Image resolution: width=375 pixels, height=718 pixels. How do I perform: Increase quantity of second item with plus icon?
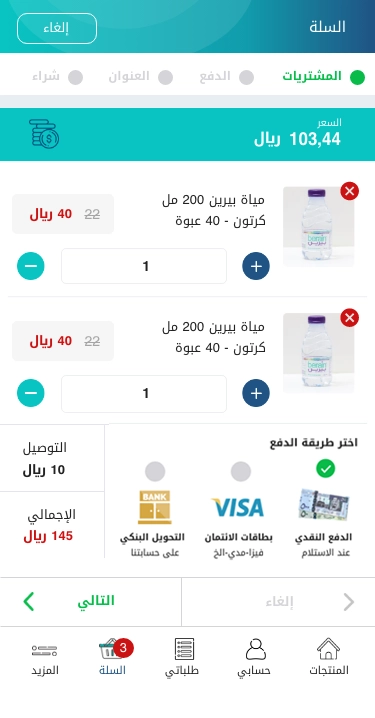(x=256, y=393)
